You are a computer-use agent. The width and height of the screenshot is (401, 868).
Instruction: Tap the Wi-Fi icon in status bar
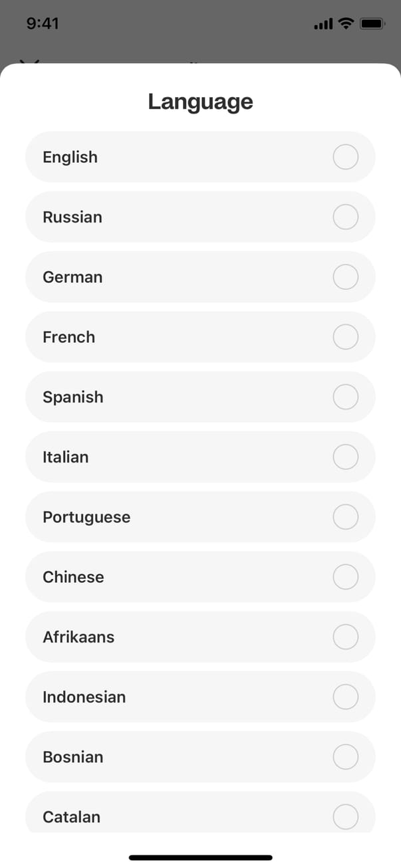345,24
